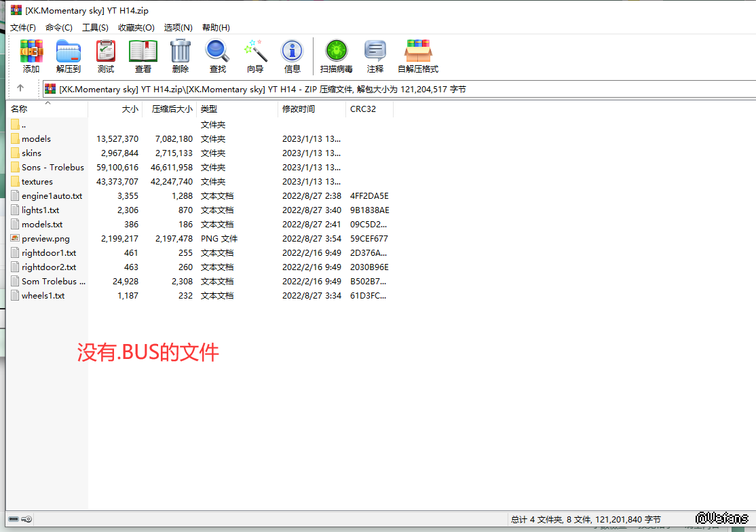Image resolution: width=756 pixels, height=532 pixels.
Task: Click the 'PNG 文件' type cell
Action: click(219, 239)
